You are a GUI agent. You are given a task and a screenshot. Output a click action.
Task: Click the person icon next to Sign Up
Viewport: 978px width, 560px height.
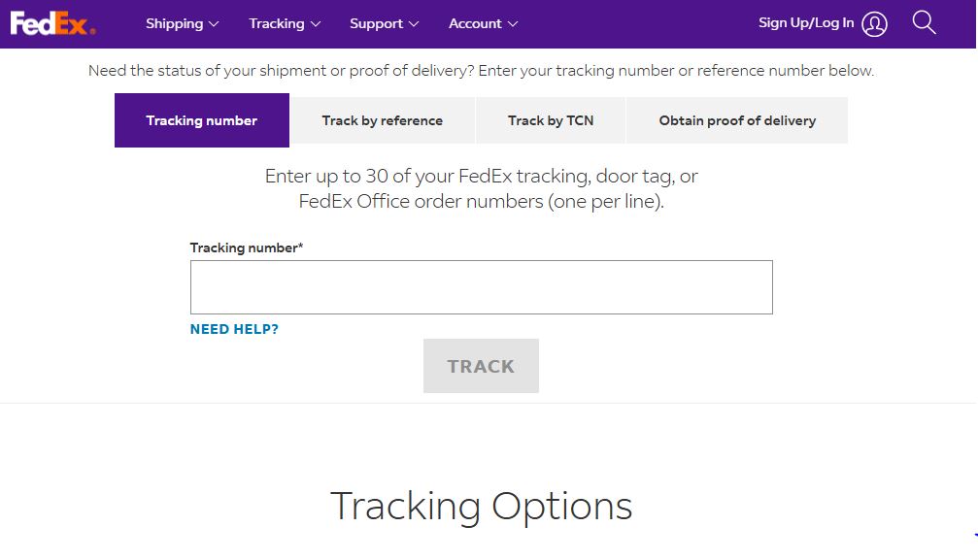(x=872, y=22)
